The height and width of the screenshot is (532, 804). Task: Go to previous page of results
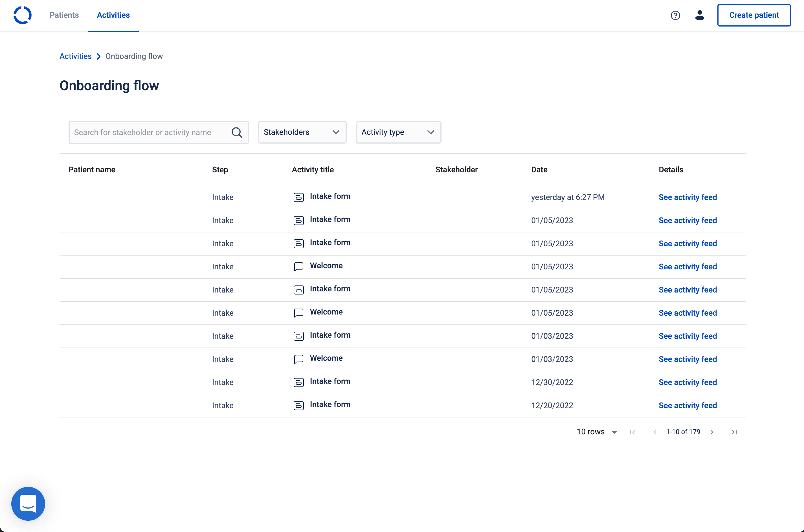coord(655,432)
